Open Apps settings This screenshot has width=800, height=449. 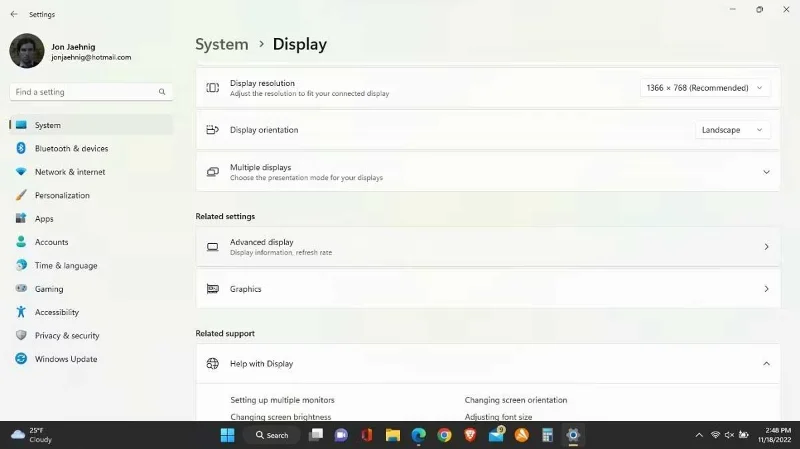[x=91, y=219]
